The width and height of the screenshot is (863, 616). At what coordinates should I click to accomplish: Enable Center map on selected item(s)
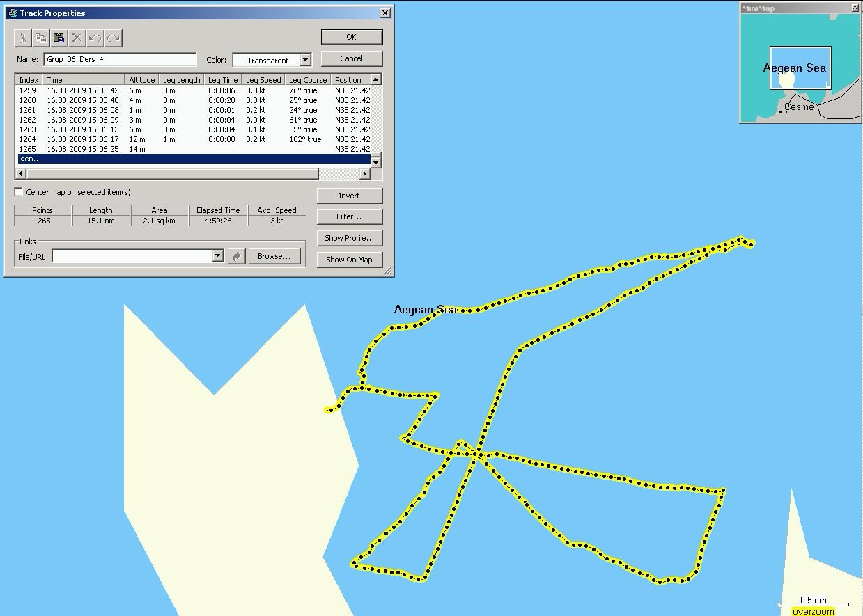[19, 192]
